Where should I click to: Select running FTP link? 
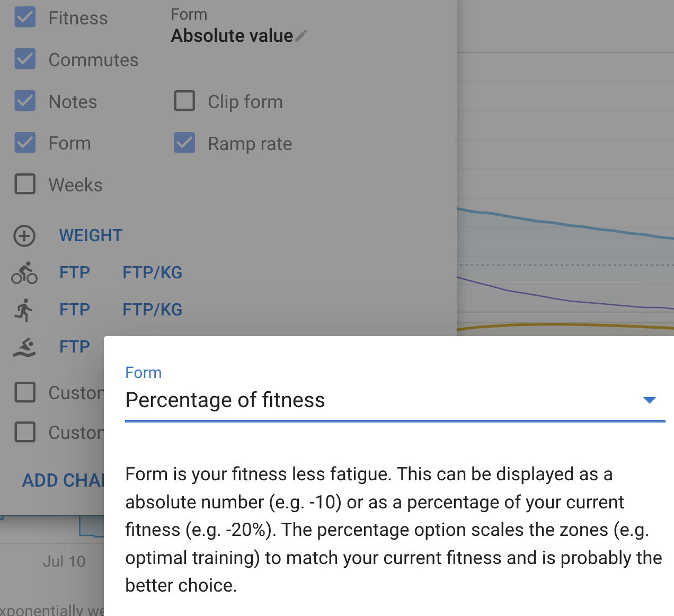click(x=75, y=310)
